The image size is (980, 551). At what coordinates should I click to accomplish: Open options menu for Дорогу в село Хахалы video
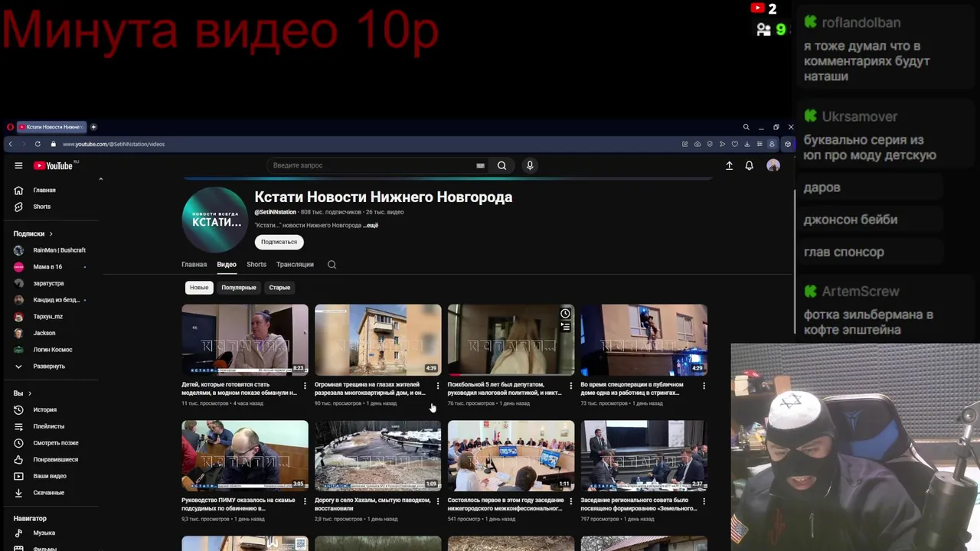pyautogui.click(x=438, y=501)
